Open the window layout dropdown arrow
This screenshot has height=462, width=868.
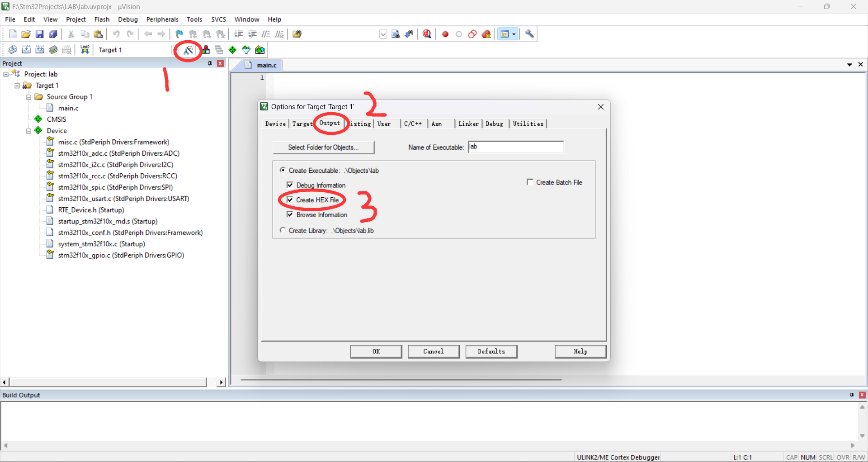(514, 34)
